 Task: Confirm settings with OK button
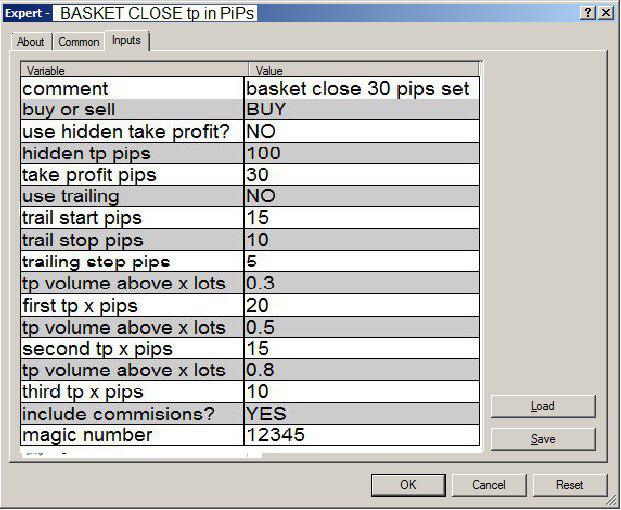tap(408, 485)
